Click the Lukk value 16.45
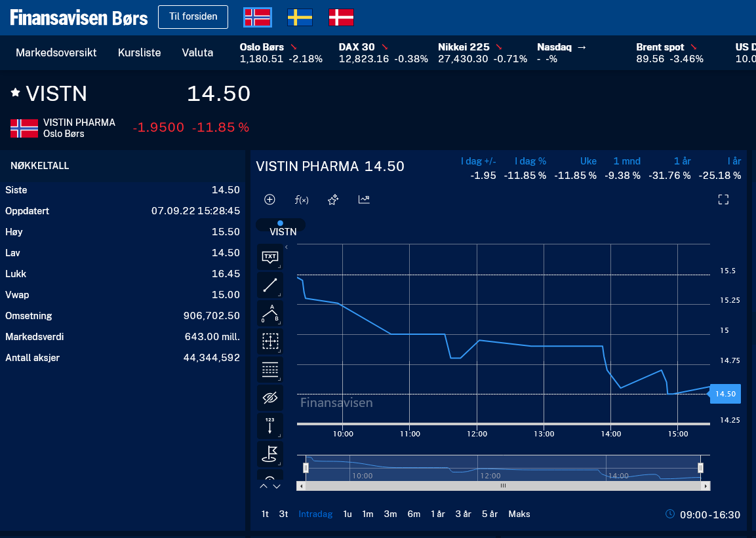Viewport: 756px width, 538px height. pyautogui.click(x=226, y=274)
